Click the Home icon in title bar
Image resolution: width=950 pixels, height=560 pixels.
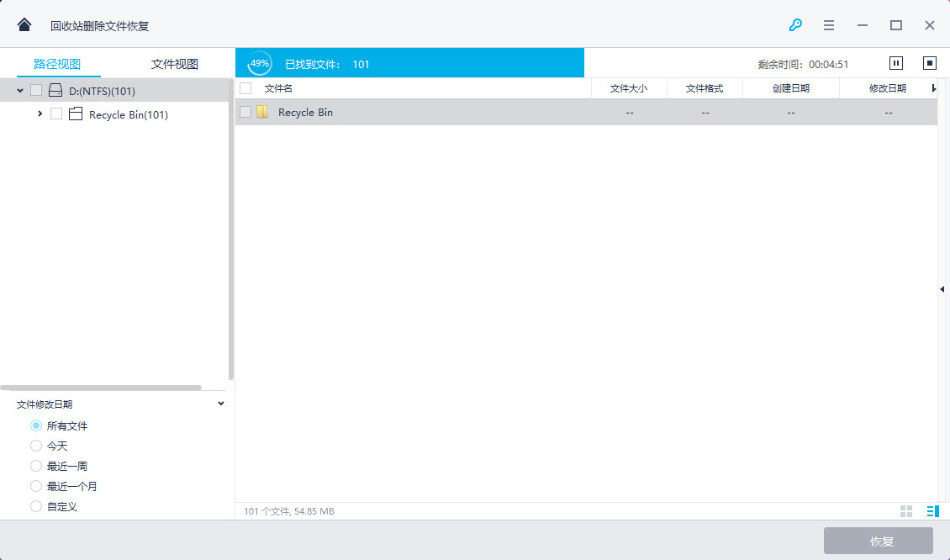(24, 25)
